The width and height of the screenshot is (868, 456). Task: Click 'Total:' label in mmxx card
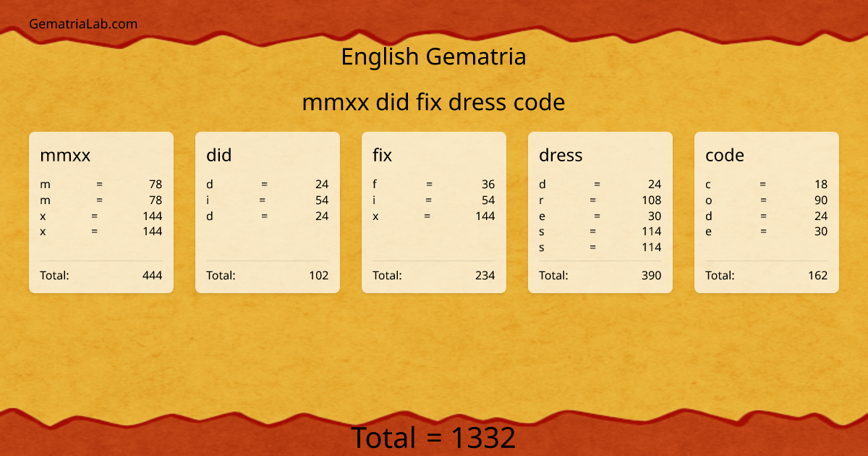pyautogui.click(x=54, y=275)
